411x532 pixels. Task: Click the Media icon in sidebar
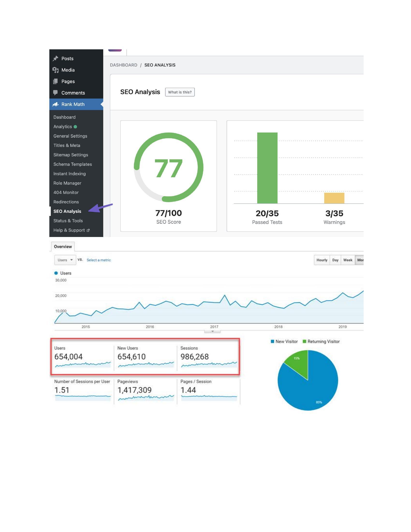[56, 70]
